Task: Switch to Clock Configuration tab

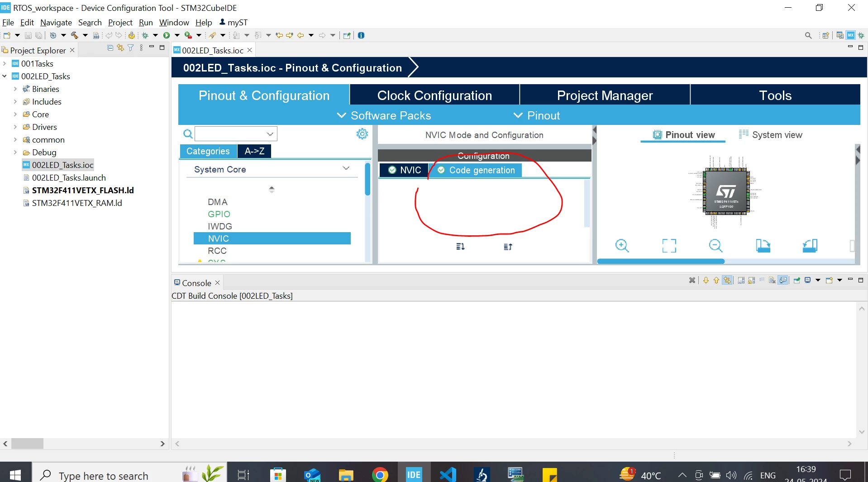Action: (x=434, y=95)
